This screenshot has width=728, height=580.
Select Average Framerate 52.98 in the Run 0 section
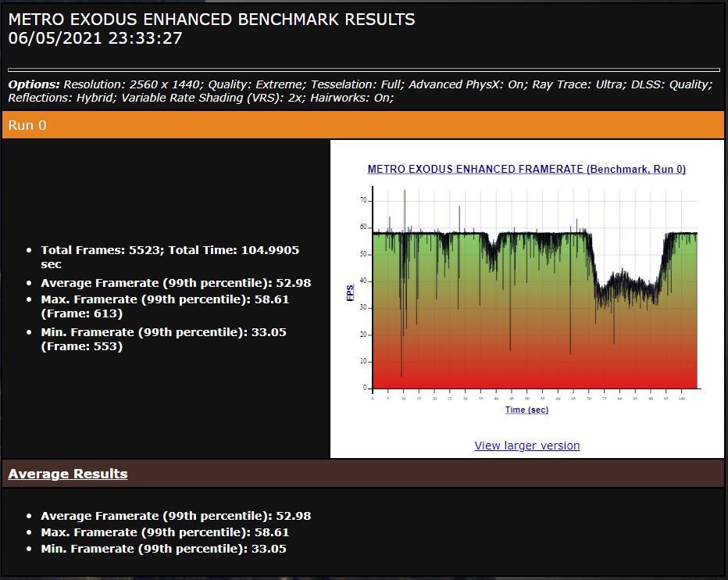coord(176,283)
